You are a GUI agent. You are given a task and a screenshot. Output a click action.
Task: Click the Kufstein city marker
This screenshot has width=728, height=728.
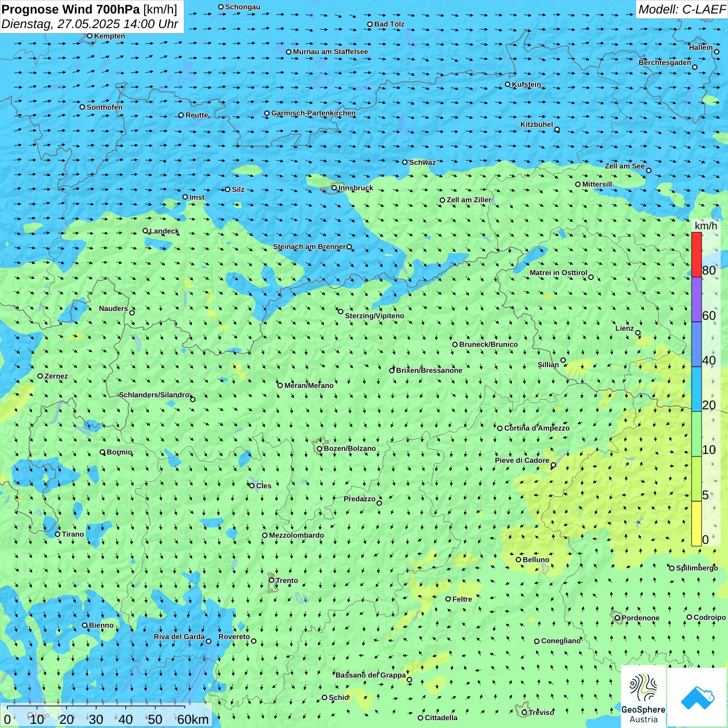point(508,84)
